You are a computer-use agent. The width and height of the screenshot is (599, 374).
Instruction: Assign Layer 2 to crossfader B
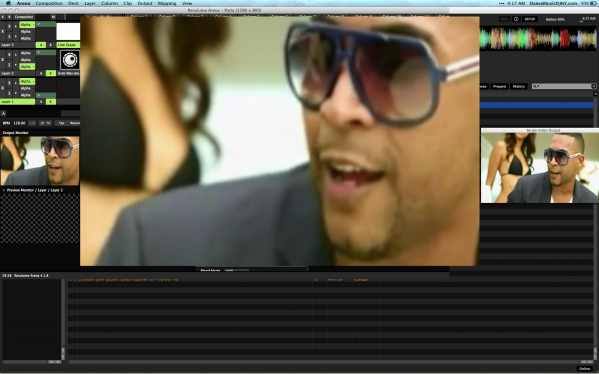click(x=50, y=73)
